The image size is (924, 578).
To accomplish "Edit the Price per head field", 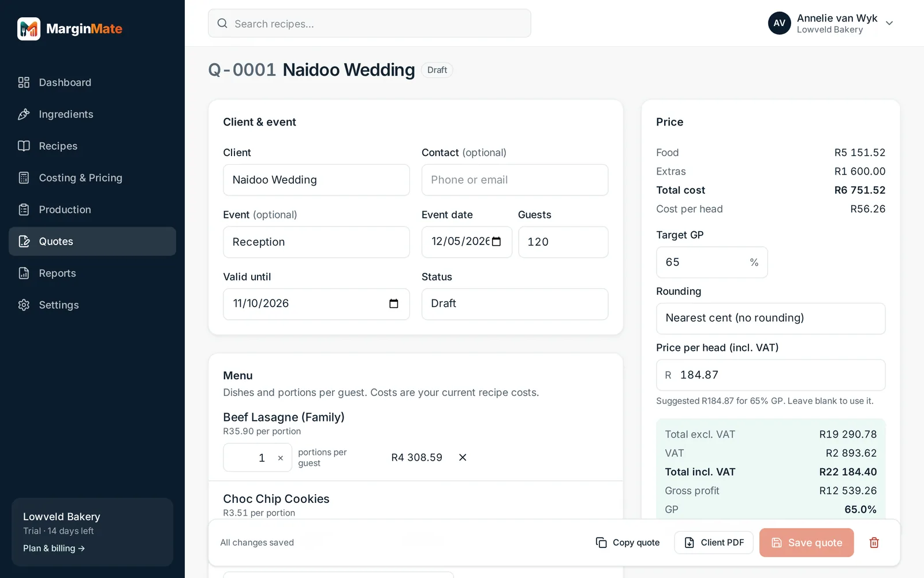I will click(770, 375).
